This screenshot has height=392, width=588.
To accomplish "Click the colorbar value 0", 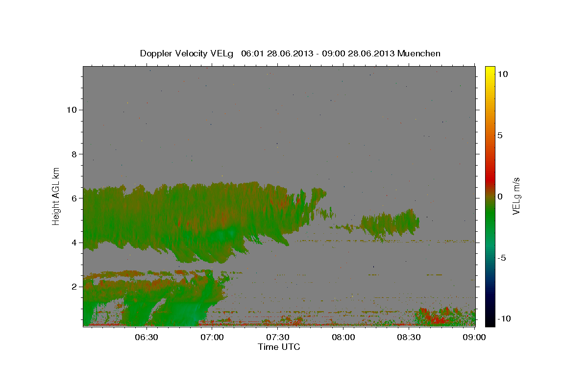I will click(x=500, y=196).
